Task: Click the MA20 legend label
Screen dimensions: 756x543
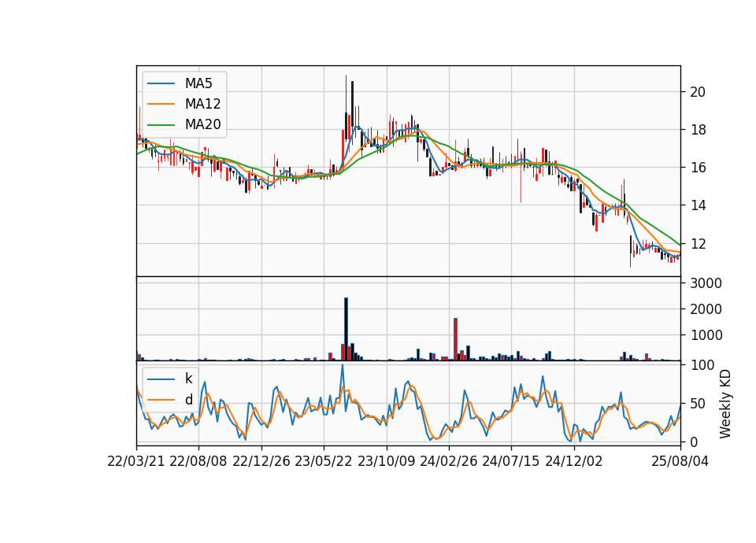Action: click(x=202, y=124)
